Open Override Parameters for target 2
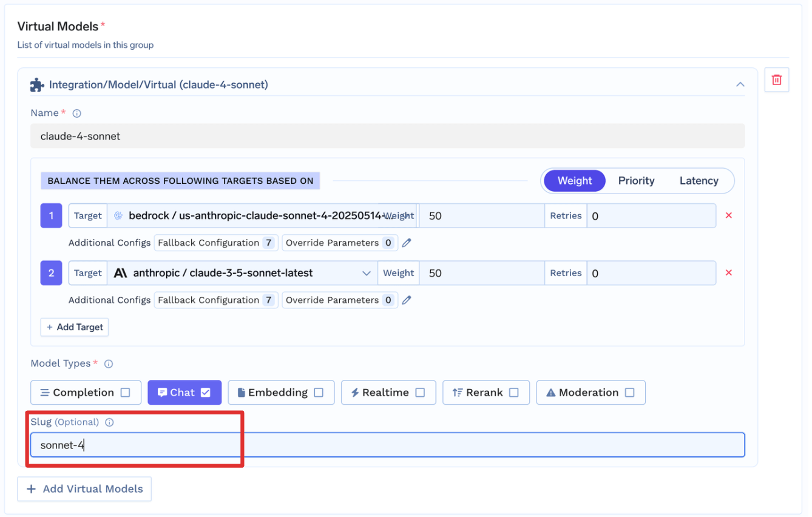The image size is (812, 517). (340, 300)
